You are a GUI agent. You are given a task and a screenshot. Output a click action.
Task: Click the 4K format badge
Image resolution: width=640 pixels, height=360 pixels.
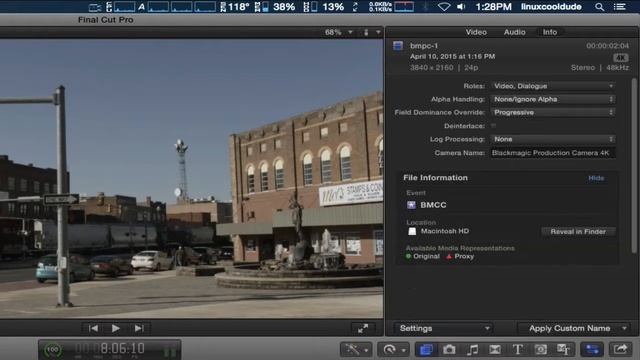point(620,58)
